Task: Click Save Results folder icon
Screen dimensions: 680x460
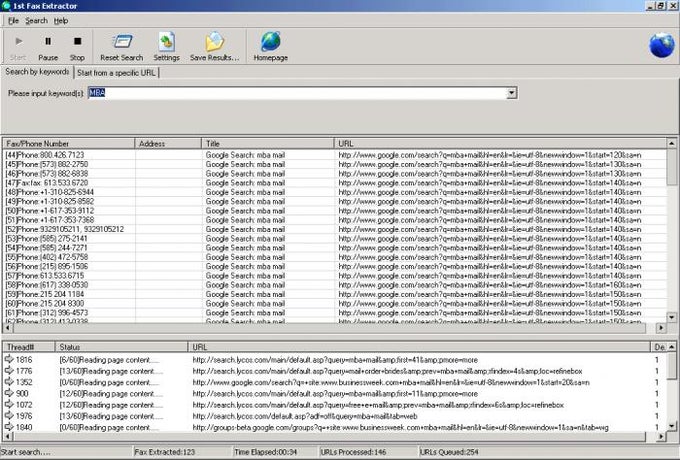Action: (x=215, y=42)
